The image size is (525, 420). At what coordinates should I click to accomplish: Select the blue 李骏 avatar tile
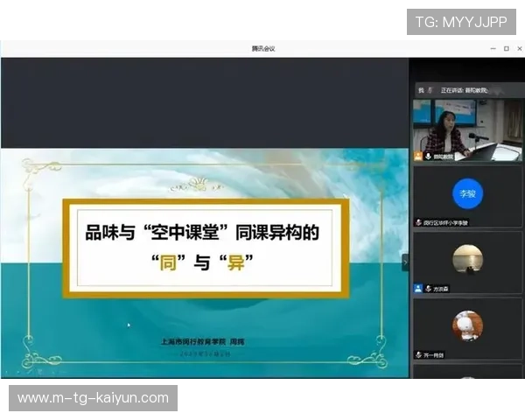click(467, 197)
